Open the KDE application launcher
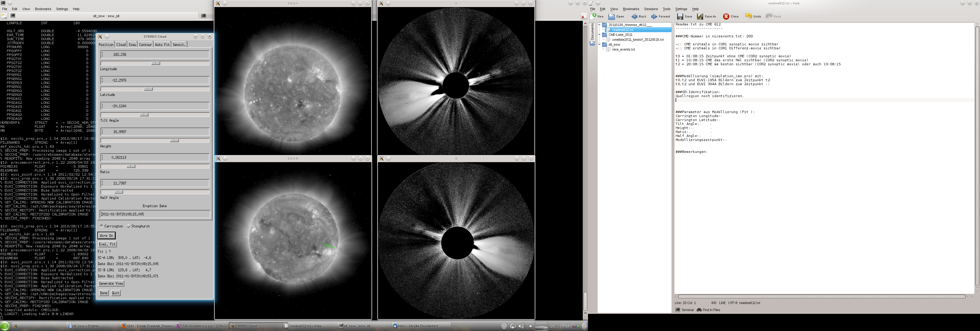 pos(5,326)
